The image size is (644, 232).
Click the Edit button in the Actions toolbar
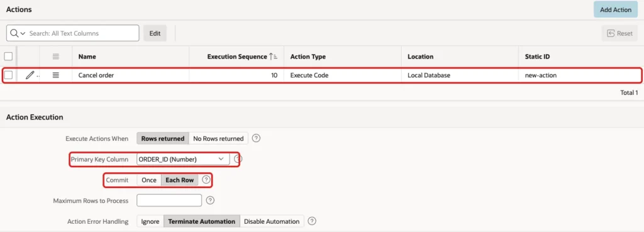pos(155,33)
